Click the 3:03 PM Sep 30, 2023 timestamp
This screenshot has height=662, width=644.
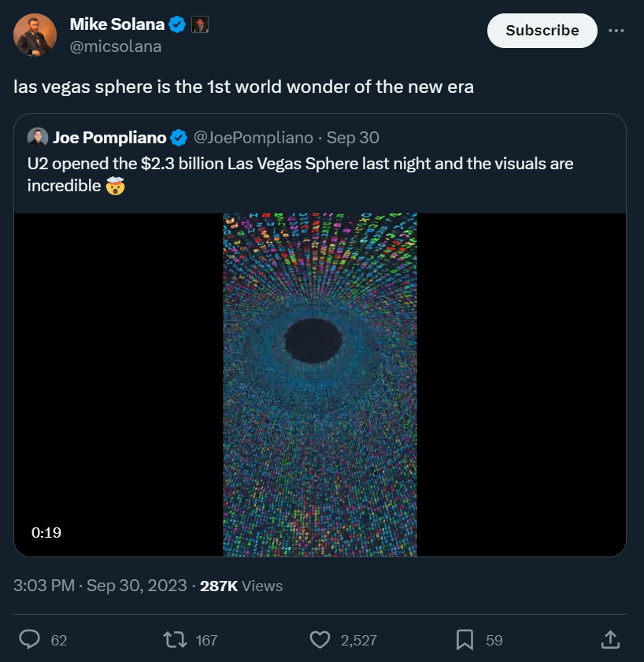coord(100,586)
